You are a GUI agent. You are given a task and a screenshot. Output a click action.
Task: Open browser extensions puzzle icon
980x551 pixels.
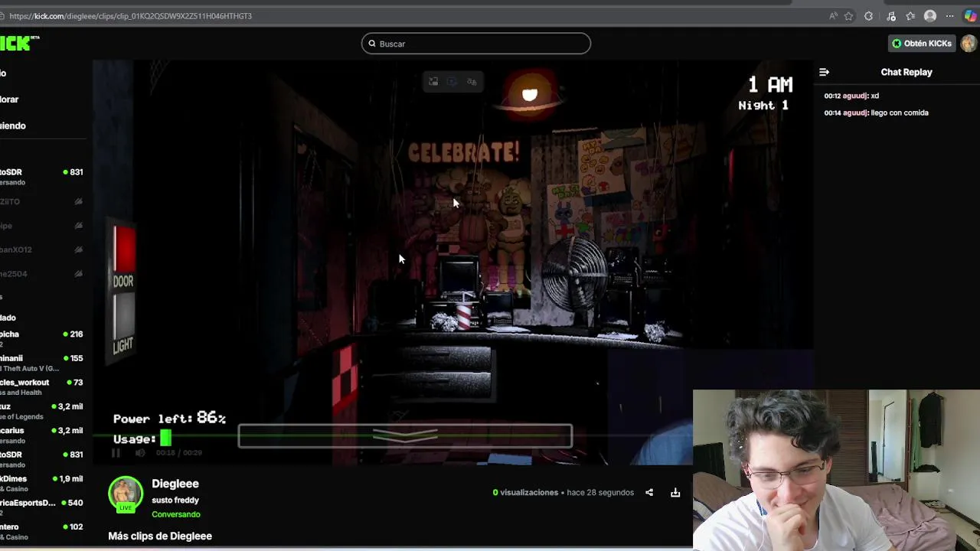[x=868, y=16]
